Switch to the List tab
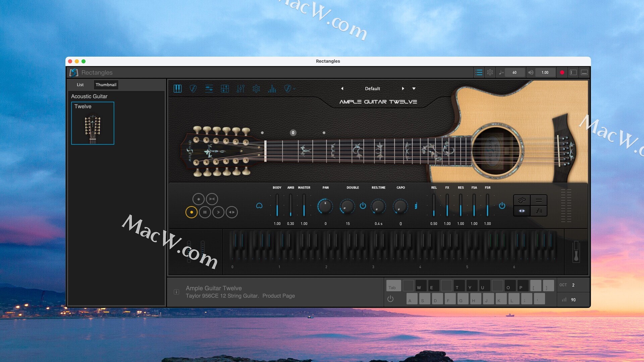Image resolution: width=644 pixels, height=362 pixels. [x=80, y=85]
